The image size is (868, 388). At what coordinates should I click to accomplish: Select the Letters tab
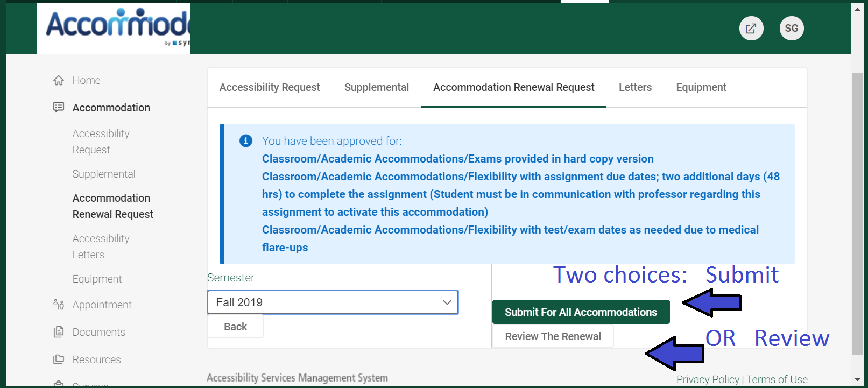coord(635,87)
